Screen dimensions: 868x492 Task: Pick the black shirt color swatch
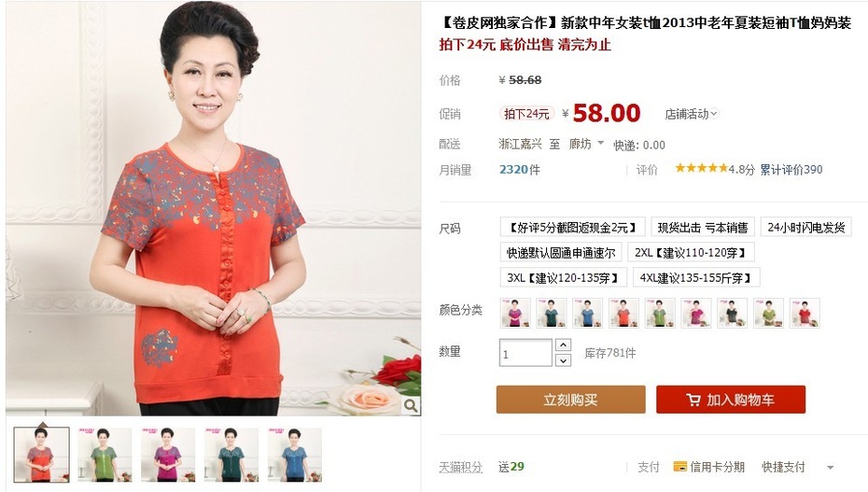(732, 313)
